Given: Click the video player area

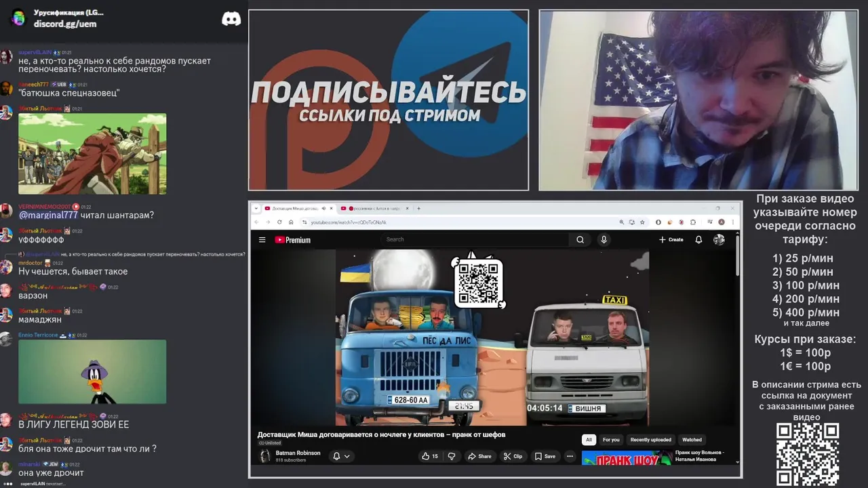Looking at the screenshot, I should click(x=492, y=337).
